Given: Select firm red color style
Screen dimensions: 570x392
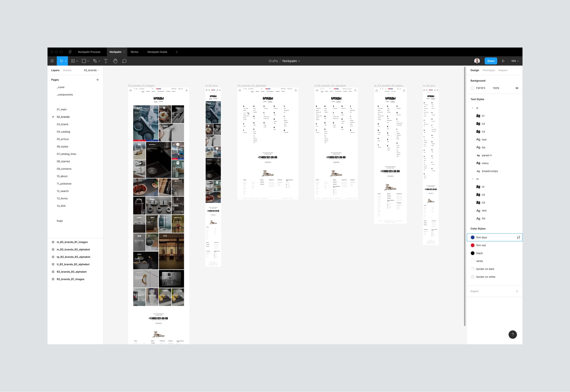Looking at the screenshot, I should pos(494,245).
